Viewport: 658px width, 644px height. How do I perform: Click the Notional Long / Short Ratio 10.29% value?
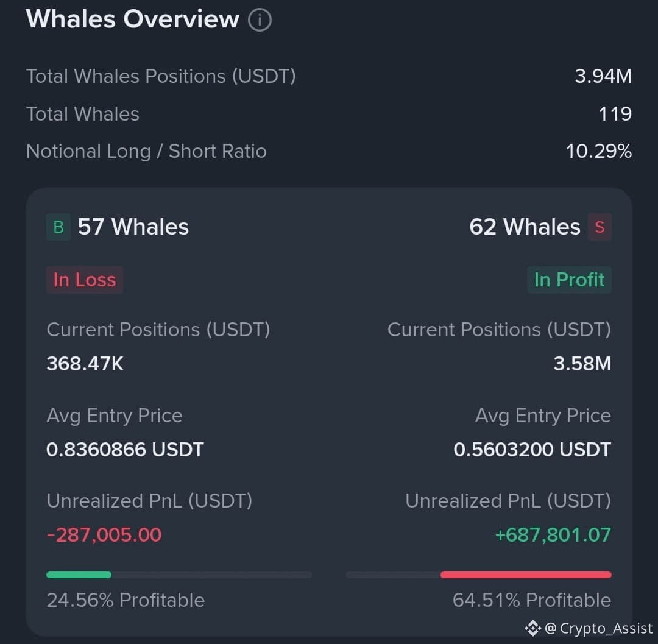[599, 152]
